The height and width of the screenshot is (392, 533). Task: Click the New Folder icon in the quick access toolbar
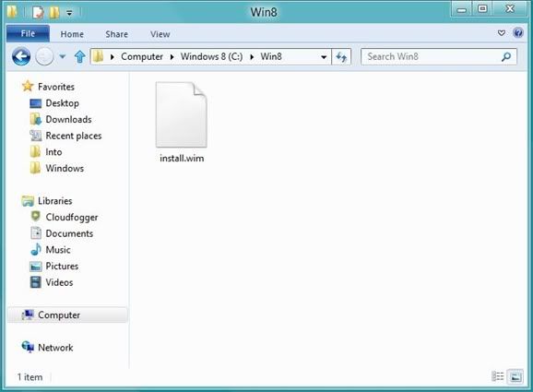(x=54, y=13)
